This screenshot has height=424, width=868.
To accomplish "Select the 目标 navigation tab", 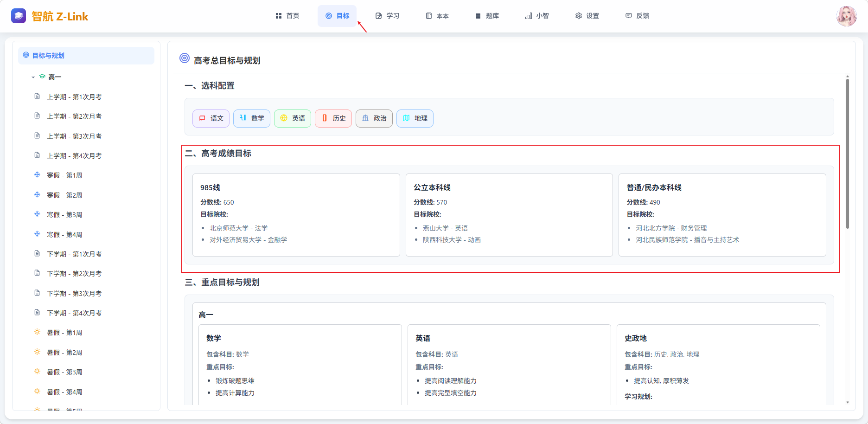I will point(337,16).
